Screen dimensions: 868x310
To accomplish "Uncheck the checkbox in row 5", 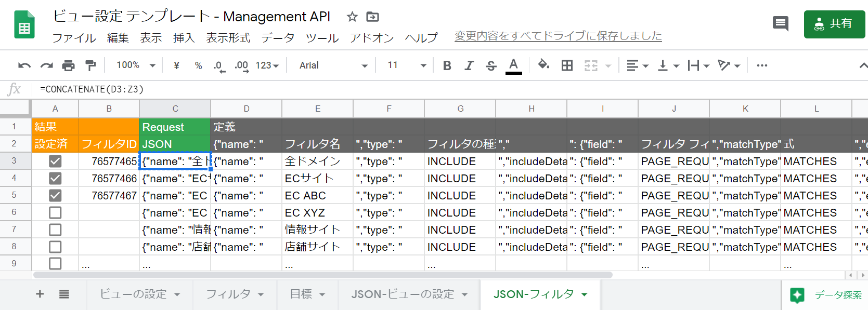I will click(55, 195).
